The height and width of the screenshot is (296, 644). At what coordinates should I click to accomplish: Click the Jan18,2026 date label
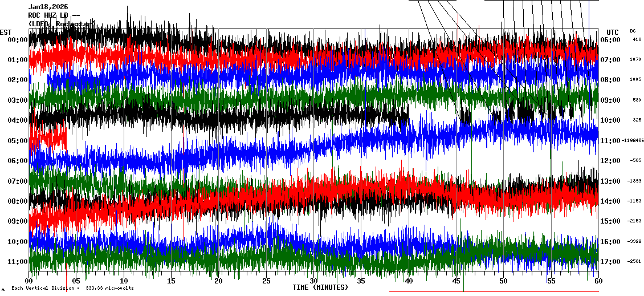[x=47, y=7]
